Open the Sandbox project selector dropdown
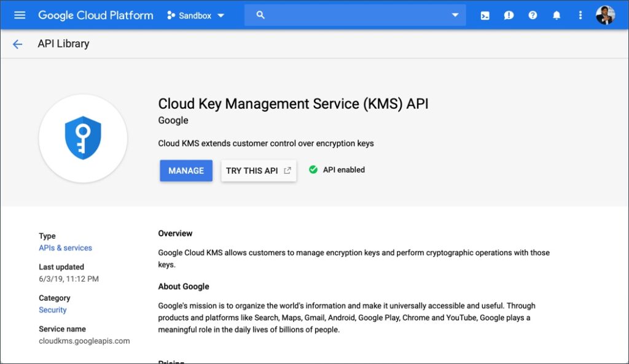Viewport: 629px width, 364px height. (197, 15)
